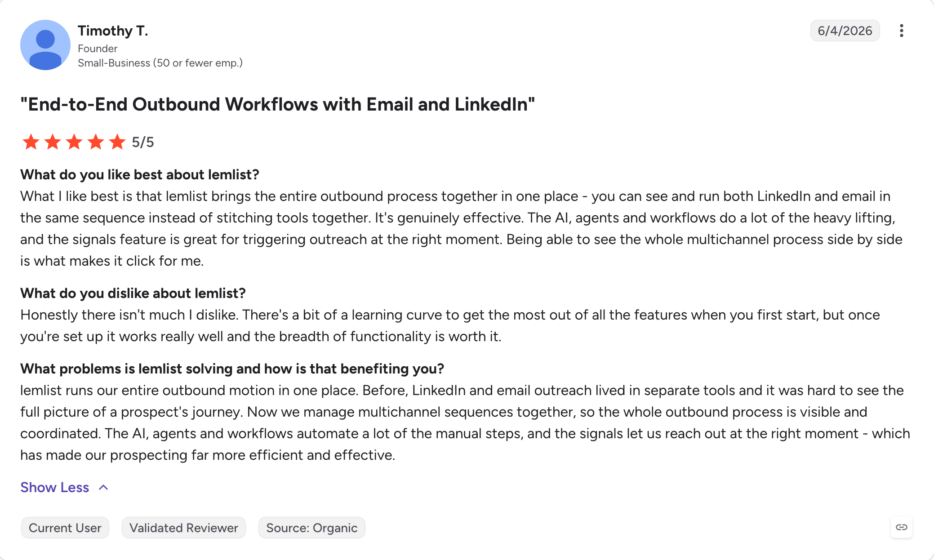Click Timothy T.'s avatar image

(x=45, y=45)
